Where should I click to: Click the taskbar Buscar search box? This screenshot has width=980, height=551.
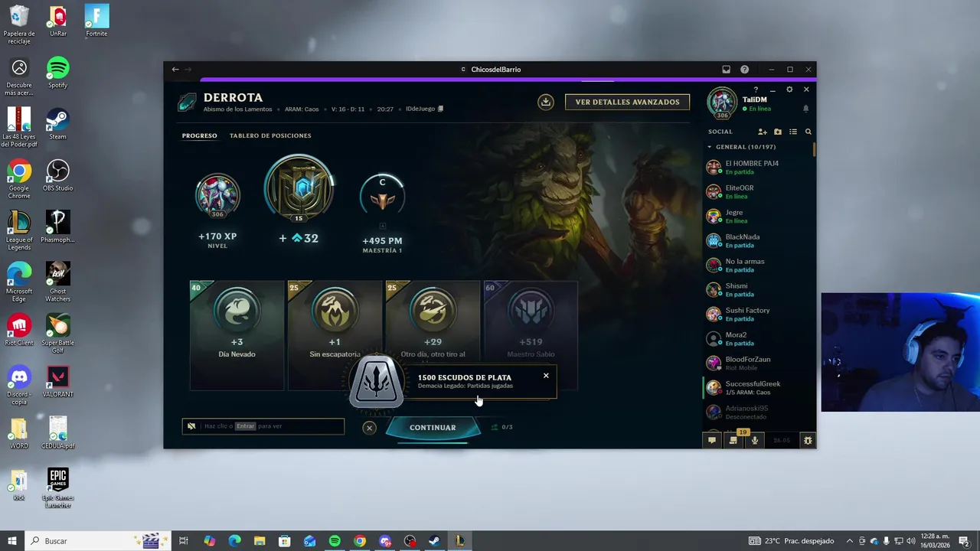click(97, 541)
